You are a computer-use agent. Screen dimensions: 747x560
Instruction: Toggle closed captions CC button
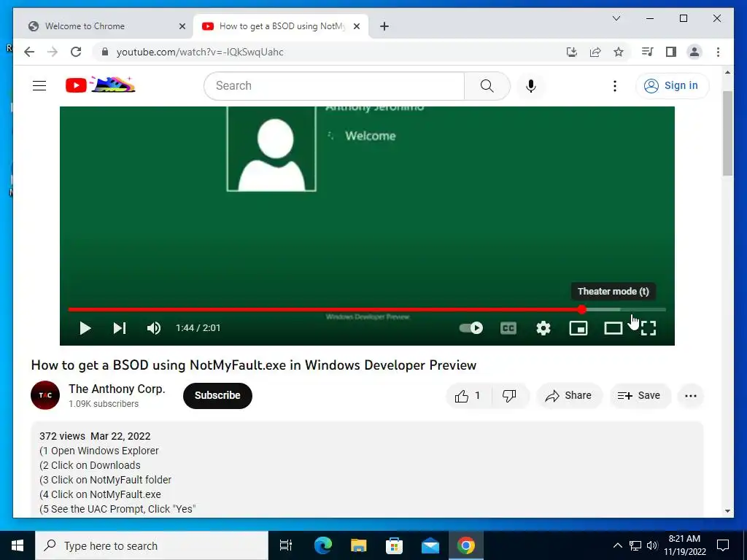[x=508, y=328]
